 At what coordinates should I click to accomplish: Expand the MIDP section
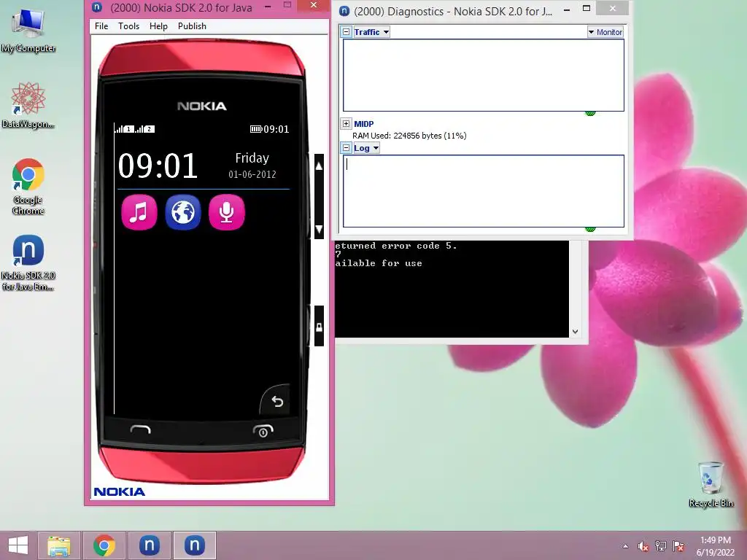[347, 124]
